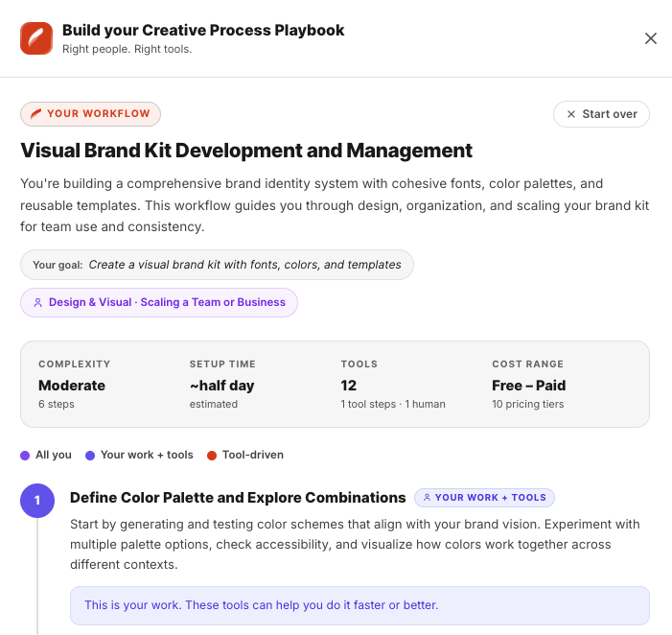Open the Define Color Palette step heading

point(238,498)
